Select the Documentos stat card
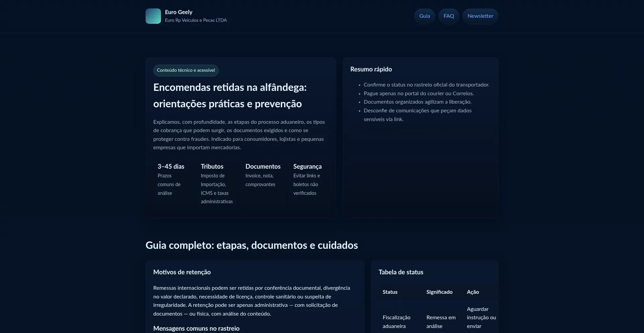Image resolution: width=644 pixels, height=333 pixels. pos(263,175)
